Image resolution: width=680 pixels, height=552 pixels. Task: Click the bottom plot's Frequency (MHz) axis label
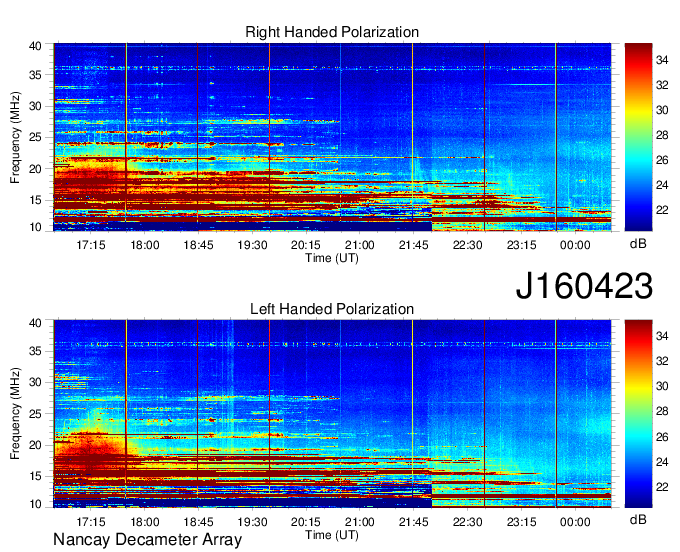click(x=15, y=414)
